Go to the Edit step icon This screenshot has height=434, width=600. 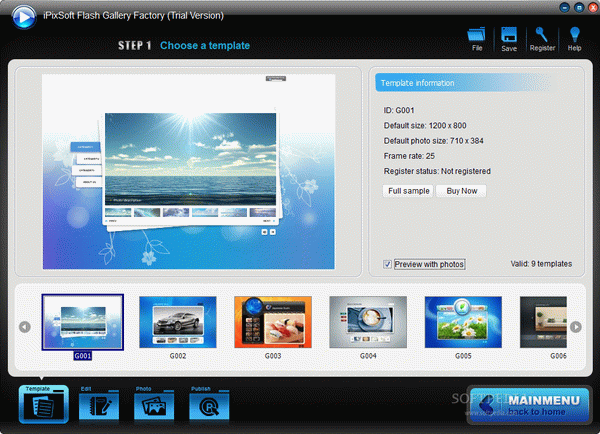point(99,405)
